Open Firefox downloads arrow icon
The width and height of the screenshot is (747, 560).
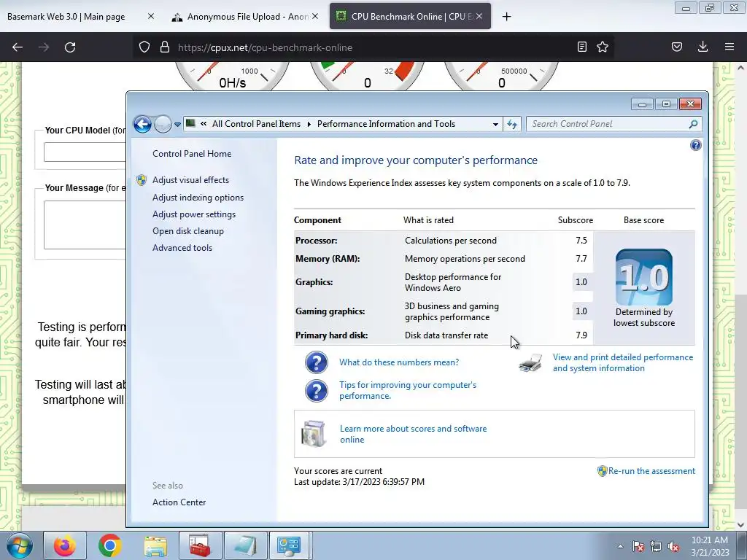tap(703, 47)
